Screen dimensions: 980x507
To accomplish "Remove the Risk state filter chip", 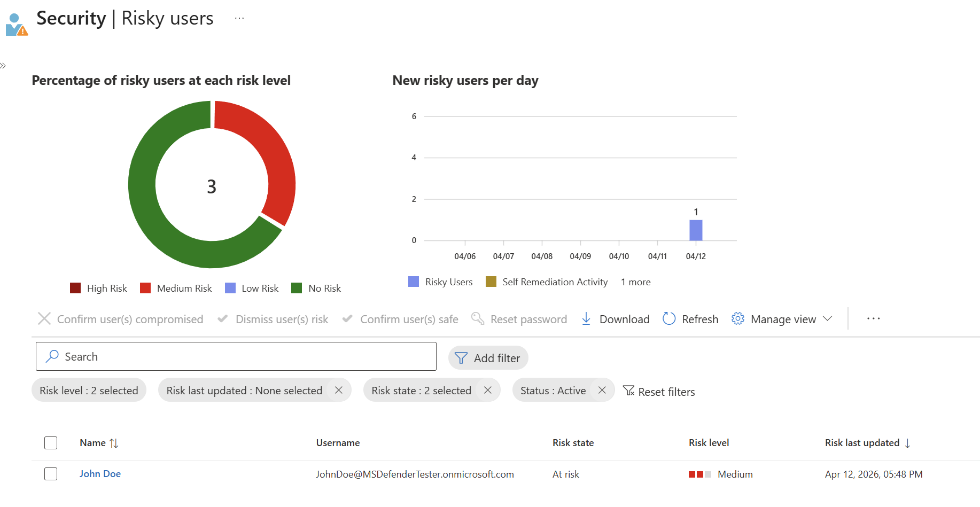I will pos(488,391).
